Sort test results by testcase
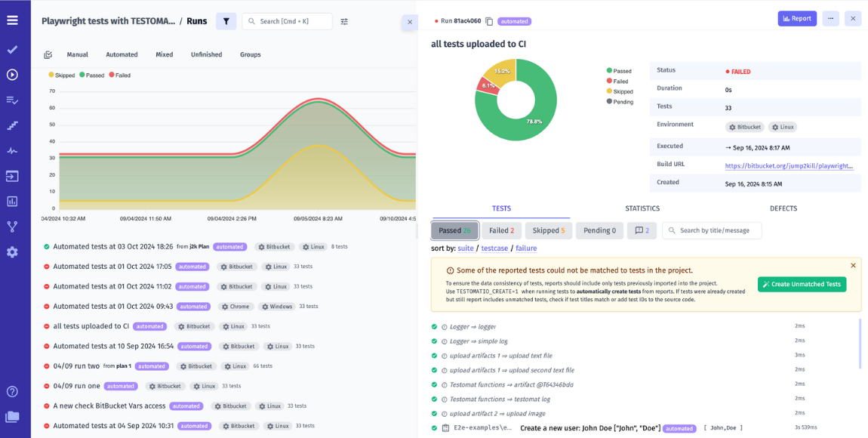Image resolution: width=868 pixels, height=438 pixels. tap(494, 248)
